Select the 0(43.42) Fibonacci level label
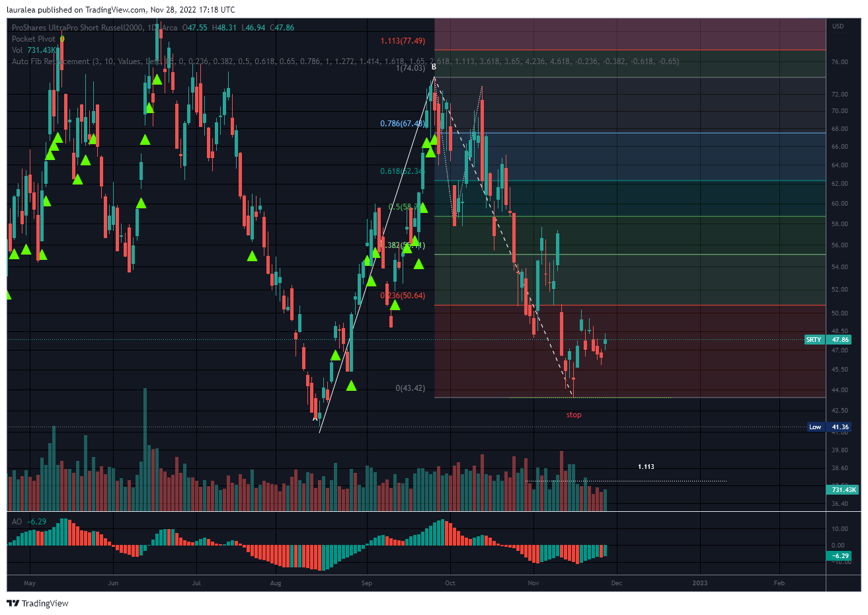 click(x=410, y=388)
